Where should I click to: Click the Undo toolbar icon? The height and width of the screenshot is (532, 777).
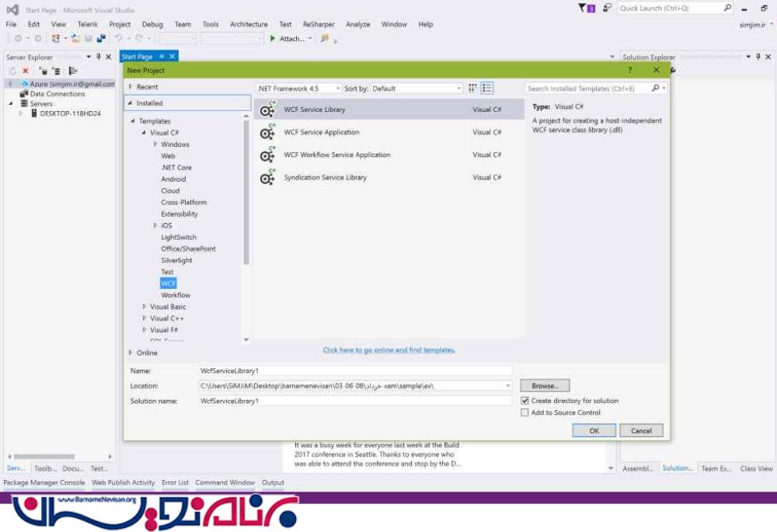click(x=118, y=39)
